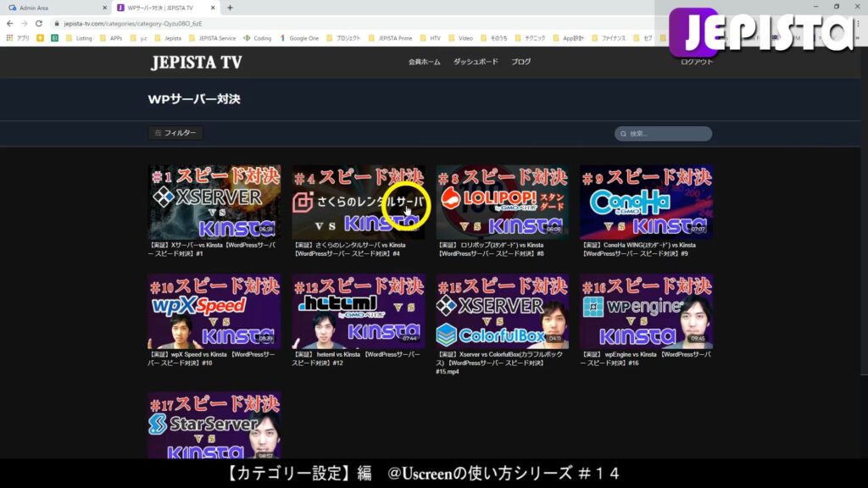Click the heteml vs Kinsta #12 title
The height and width of the screenshot is (488, 868).
pyautogui.click(x=356, y=358)
